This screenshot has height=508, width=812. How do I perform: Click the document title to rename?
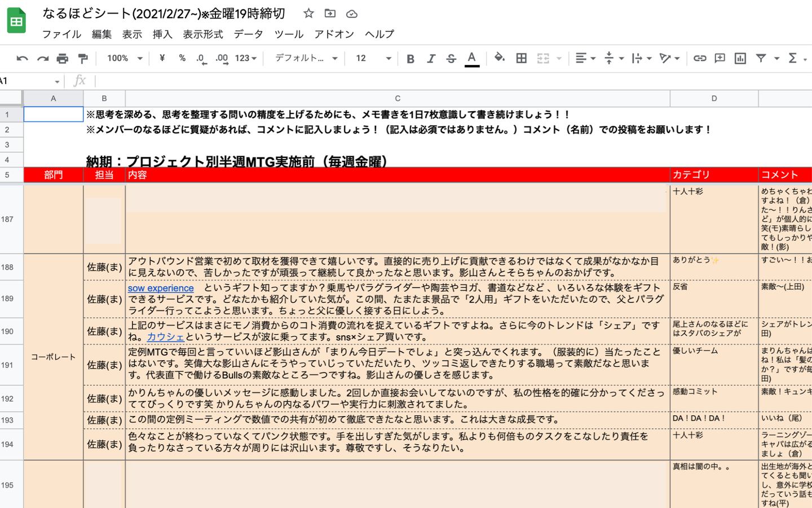tap(164, 14)
